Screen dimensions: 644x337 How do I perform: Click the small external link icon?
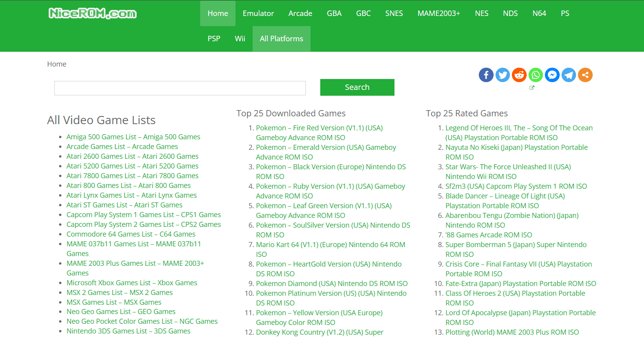532,88
